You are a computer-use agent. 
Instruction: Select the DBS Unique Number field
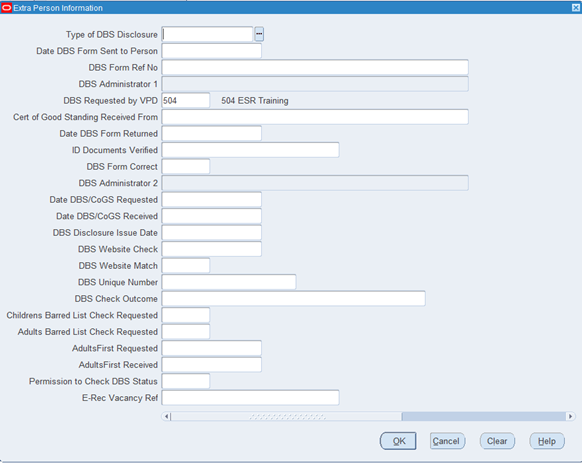(229, 282)
